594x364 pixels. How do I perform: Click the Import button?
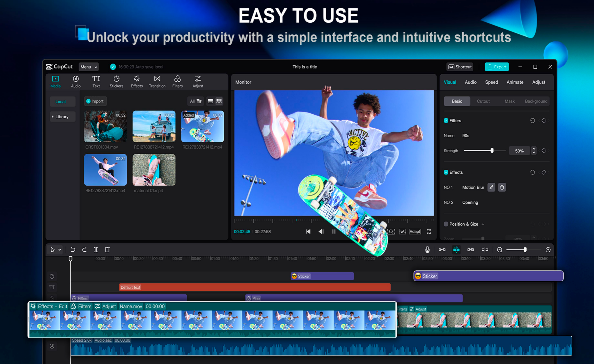click(x=95, y=101)
